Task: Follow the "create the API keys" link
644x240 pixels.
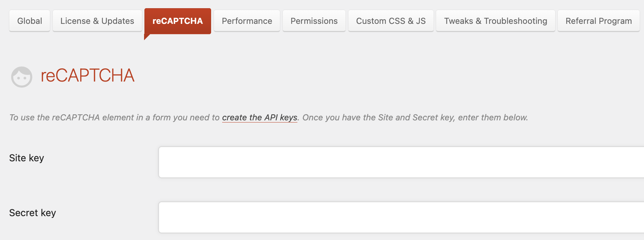Action: (x=260, y=118)
